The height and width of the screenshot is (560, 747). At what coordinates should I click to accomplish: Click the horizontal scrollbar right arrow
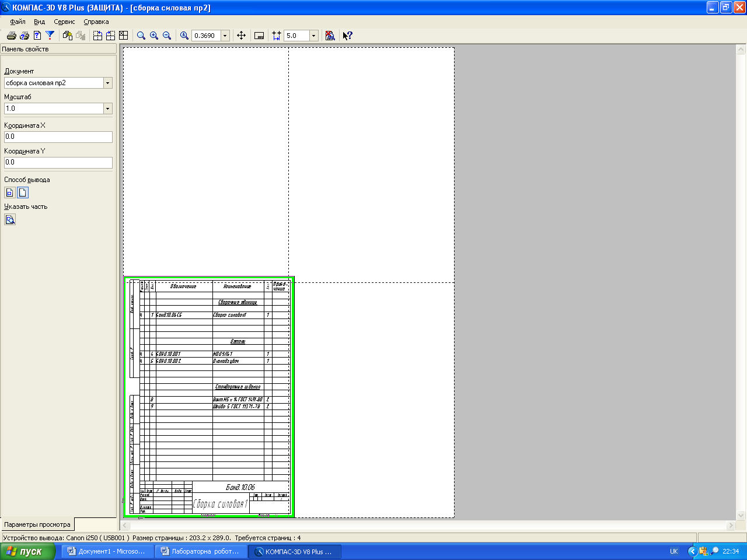click(x=731, y=526)
